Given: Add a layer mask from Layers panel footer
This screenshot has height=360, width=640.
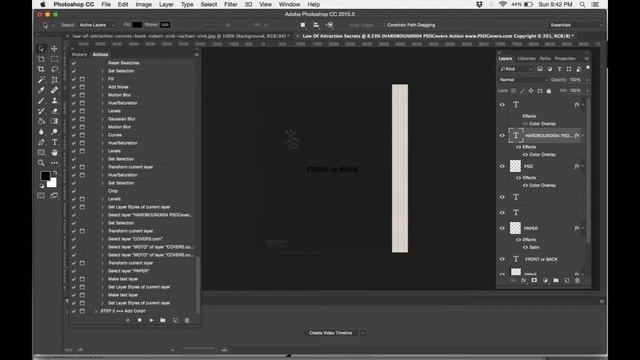Looking at the screenshot, I should pyautogui.click(x=534, y=280).
